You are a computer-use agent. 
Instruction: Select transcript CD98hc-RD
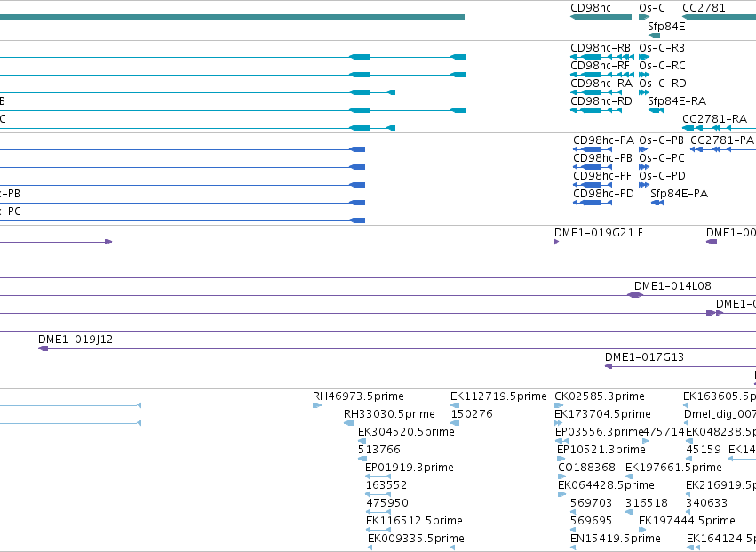tap(596, 110)
